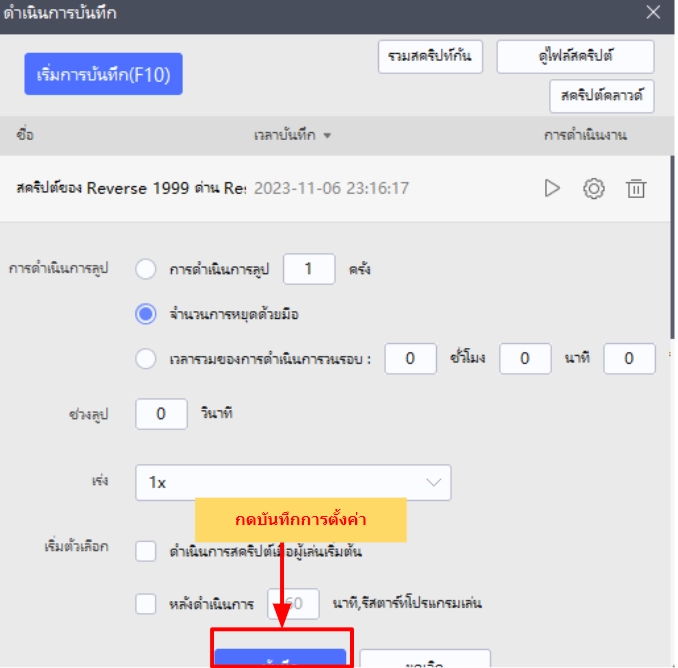Delete the Reverse 1999 script with trash icon
Viewport: 678px width, 668px height.
(x=636, y=189)
